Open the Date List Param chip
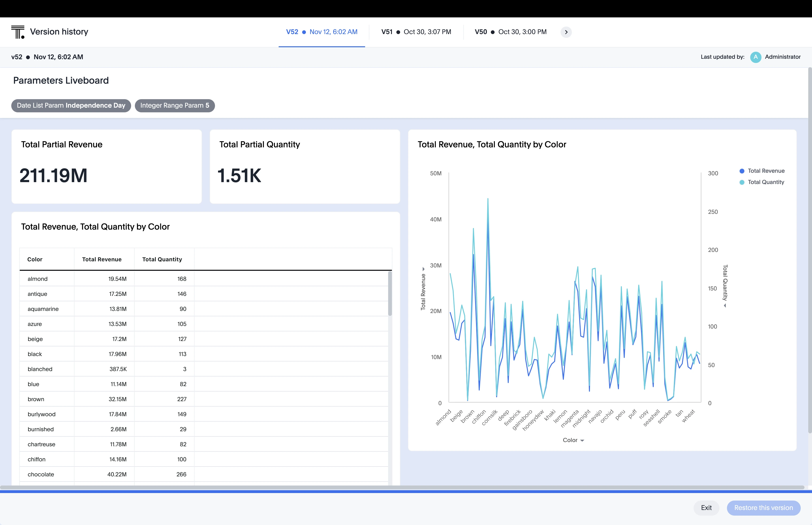The image size is (812, 525). [71, 105]
